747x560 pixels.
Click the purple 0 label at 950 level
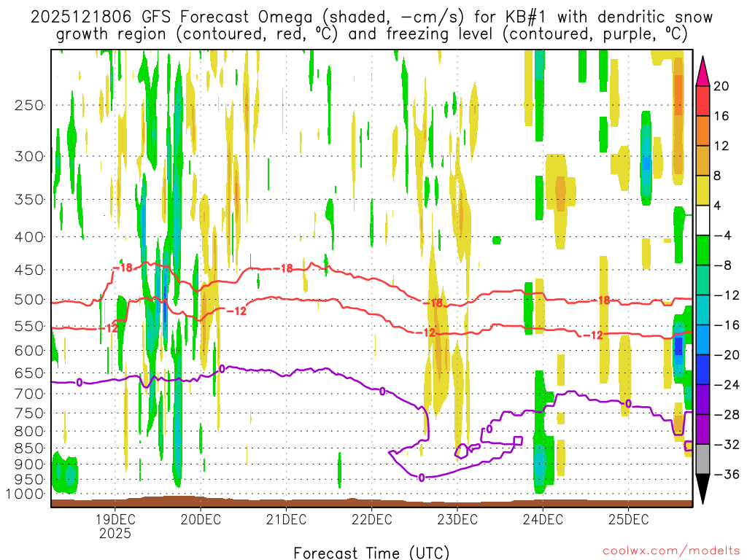(421, 478)
